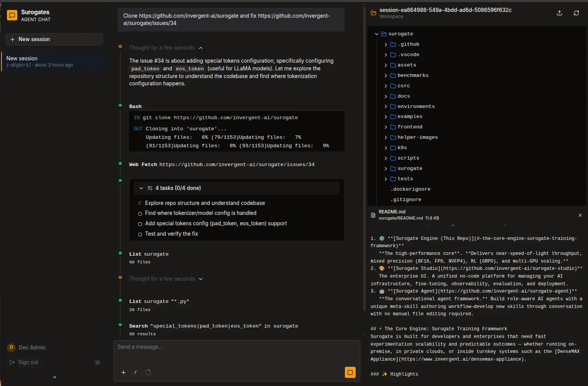Click the Surogates chat logo icon

coord(12,15)
